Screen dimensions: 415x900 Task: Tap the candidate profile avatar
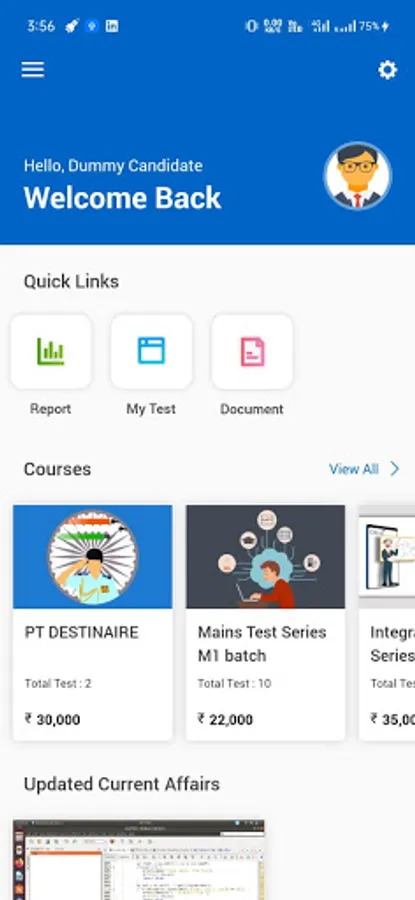[358, 176]
